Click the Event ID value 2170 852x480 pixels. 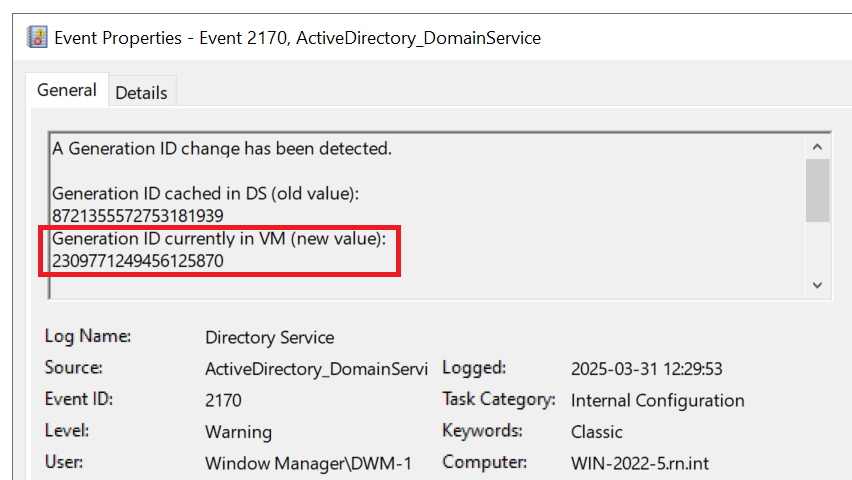(223, 401)
